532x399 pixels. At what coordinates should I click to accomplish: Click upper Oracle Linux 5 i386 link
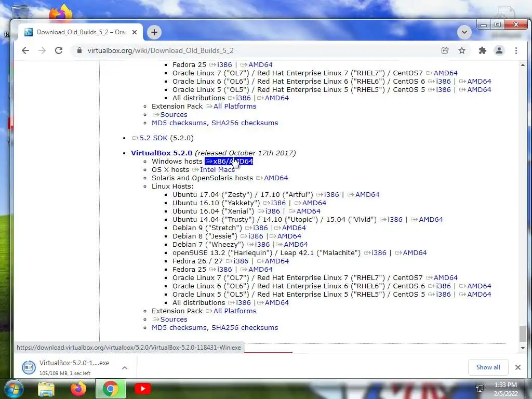440,89
